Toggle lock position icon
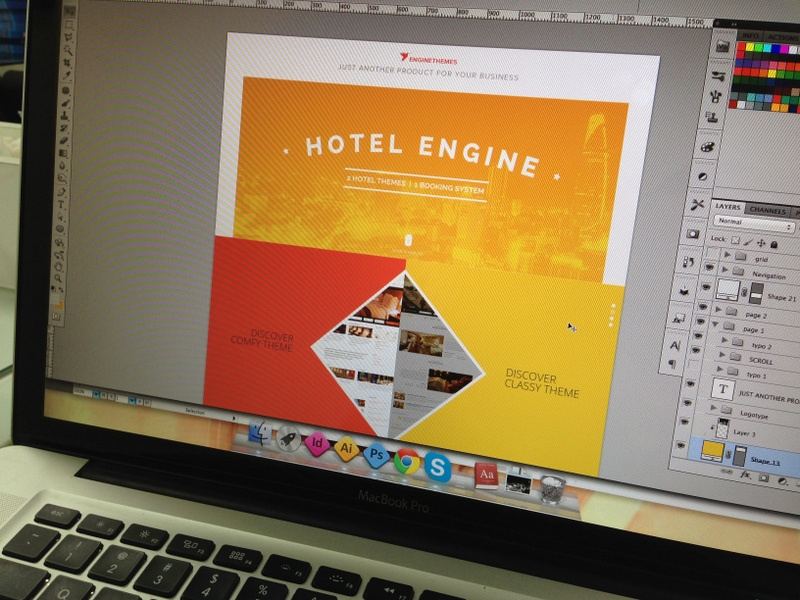 (x=761, y=243)
